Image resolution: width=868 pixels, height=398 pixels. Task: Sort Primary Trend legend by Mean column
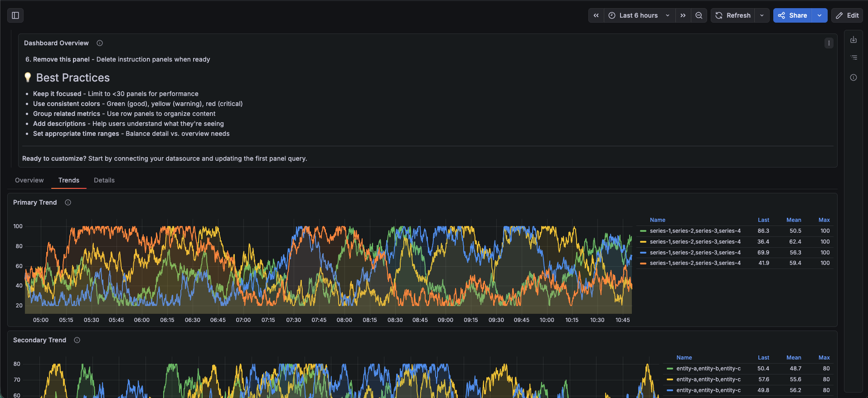(x=794, y=220)
